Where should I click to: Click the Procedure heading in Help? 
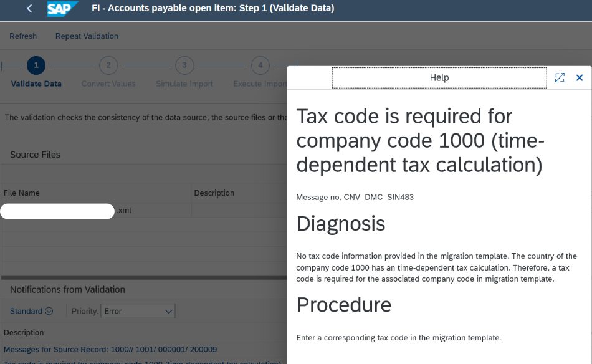click(x=343, y=305)
